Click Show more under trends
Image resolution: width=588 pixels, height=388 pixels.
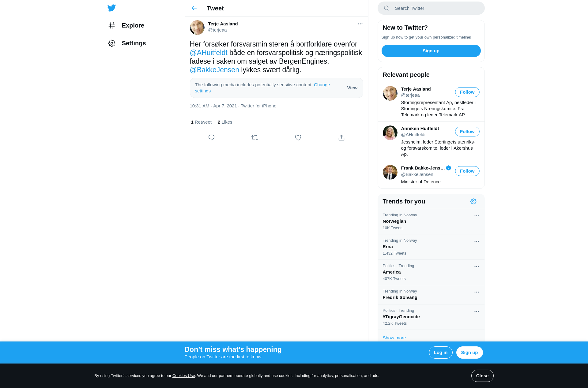(x=394, y=338)
